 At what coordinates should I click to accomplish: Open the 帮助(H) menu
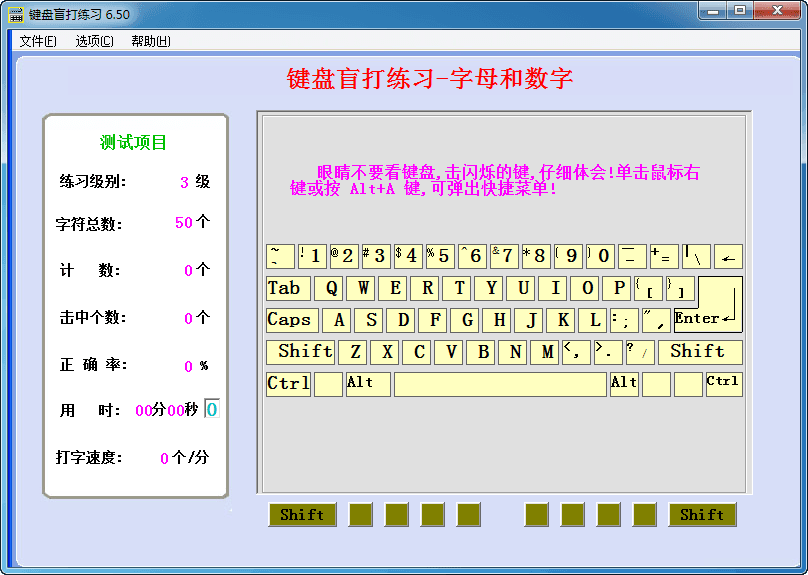click(x=150, y=41)
